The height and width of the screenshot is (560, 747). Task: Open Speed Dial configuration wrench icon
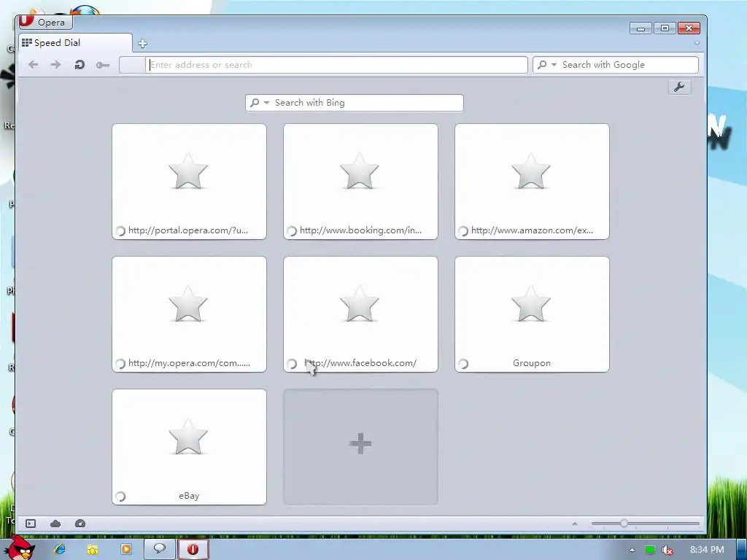(679, 87)
